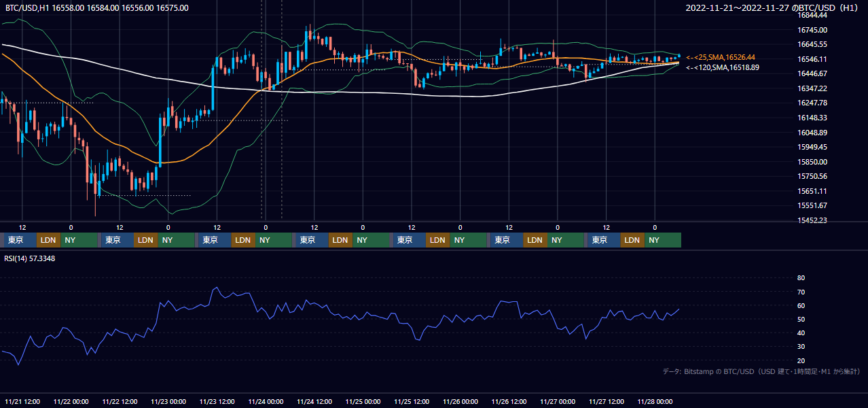
Task: Click the BTC/USD,H1 OHLC header text
Action: [x=97, y=8]
